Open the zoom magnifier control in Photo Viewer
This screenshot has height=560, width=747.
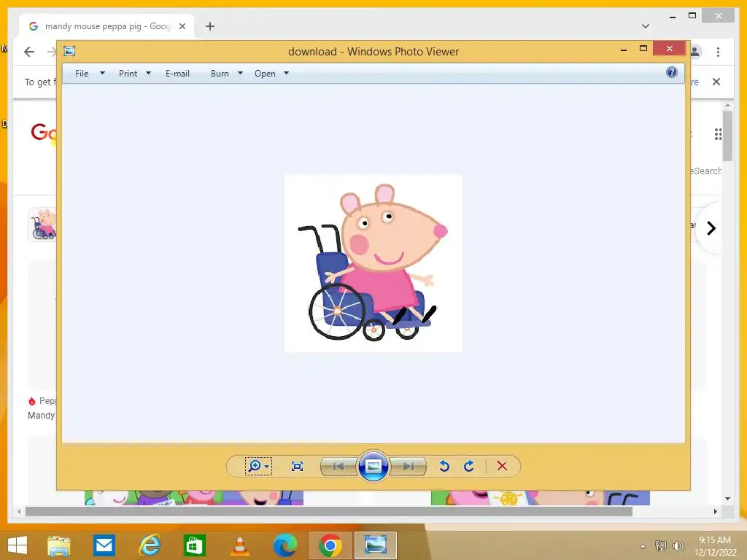pyautogui.click(x=259, y=466)
